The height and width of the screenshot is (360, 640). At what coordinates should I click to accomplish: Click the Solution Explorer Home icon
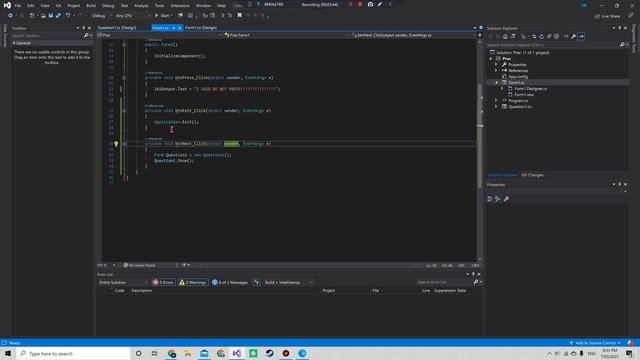coord(505,36)
